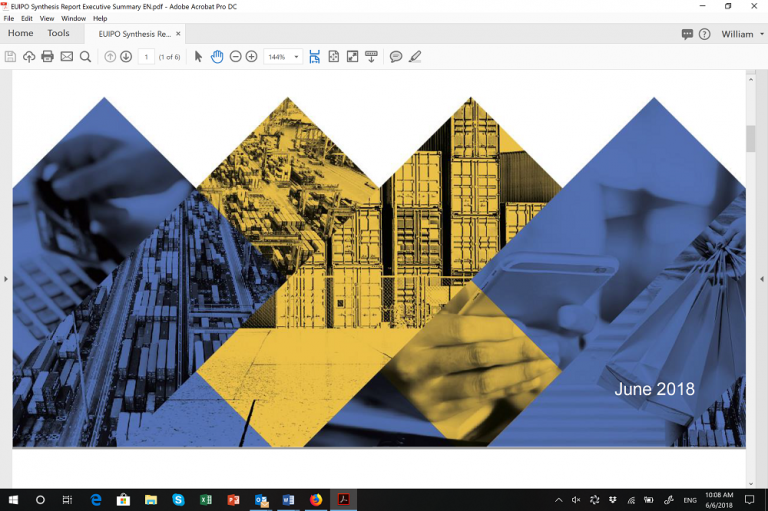The image size is (768, 511).
Task: Activate the arrow Selection tool
Action: (198, 57)
